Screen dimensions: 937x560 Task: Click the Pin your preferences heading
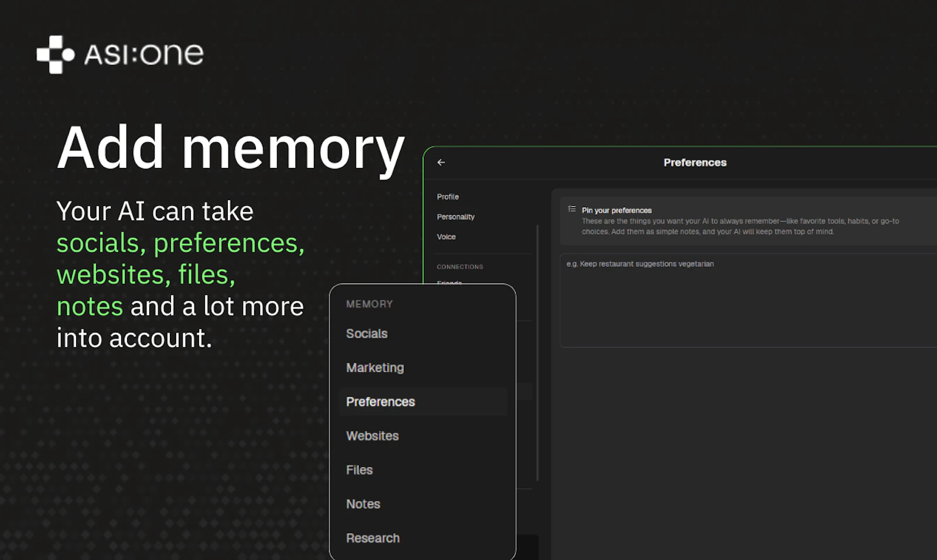[x=616, y=209]
